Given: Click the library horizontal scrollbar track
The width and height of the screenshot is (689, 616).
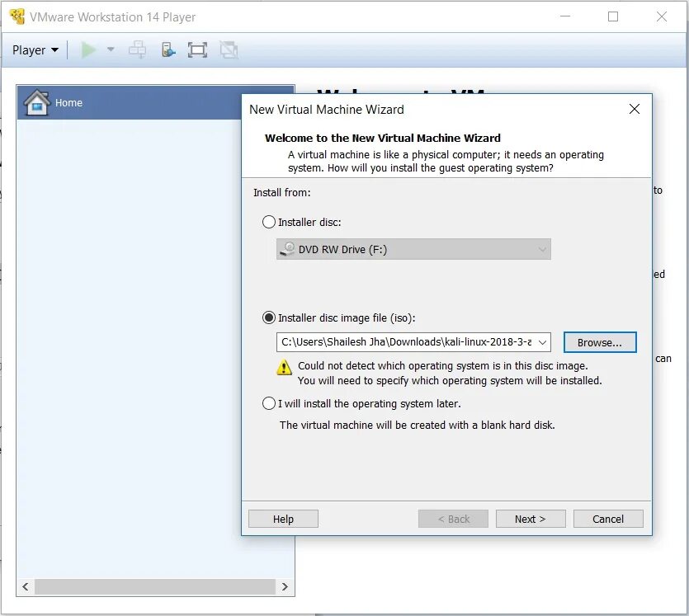Looking at the screenshot, I should (x=155, y=587).
